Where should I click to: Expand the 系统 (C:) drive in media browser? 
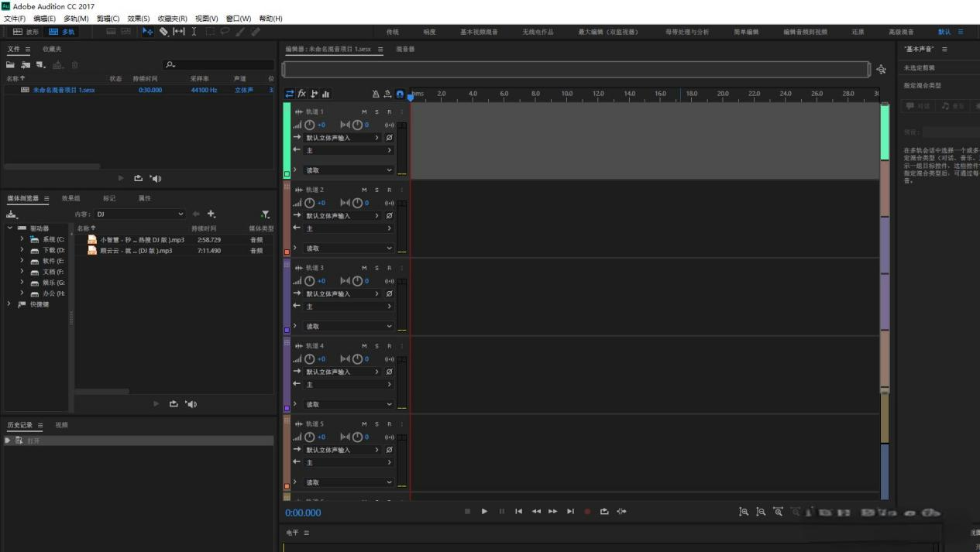click(22, 239)
